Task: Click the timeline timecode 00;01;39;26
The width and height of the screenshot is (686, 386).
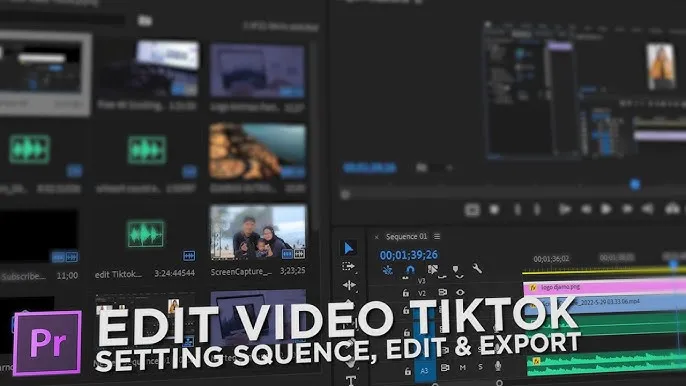Action: tap(409, 255)
